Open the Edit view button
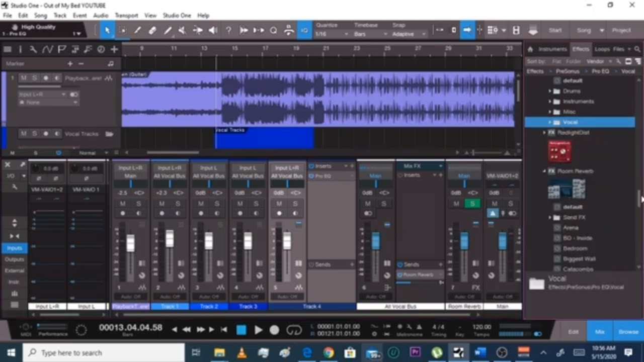This screenshot has width=644, height=362. pyautogui.click(x=573, y=332)
